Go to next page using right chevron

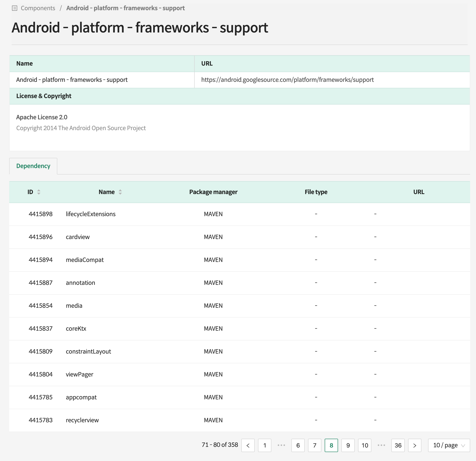tap(415, 445)
